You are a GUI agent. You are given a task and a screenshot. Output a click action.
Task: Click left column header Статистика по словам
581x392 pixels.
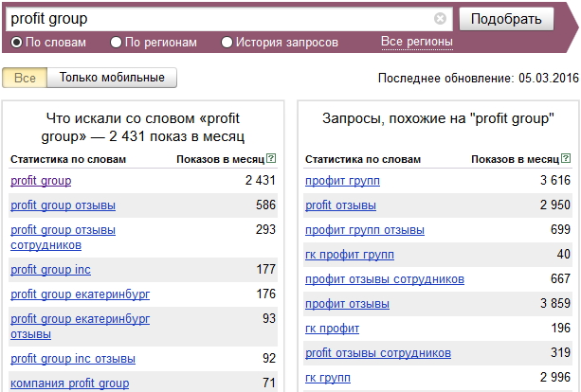click(68, 159)
